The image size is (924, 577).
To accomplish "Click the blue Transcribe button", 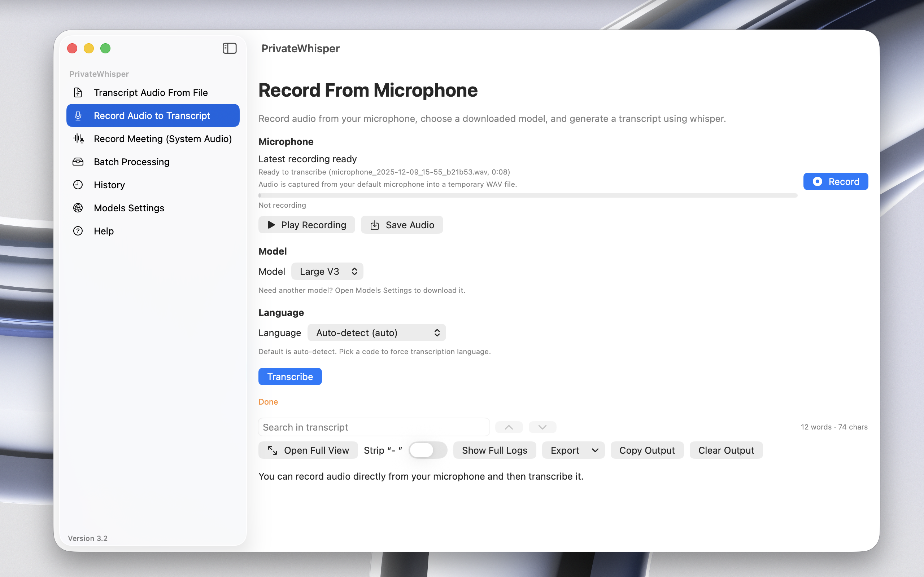I will point(290,376).
